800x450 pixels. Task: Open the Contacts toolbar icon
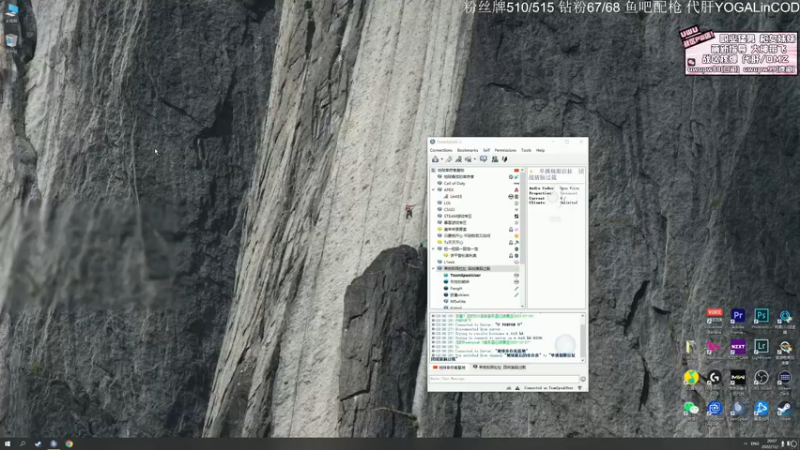pyautogui.click(x=495, y=159)
